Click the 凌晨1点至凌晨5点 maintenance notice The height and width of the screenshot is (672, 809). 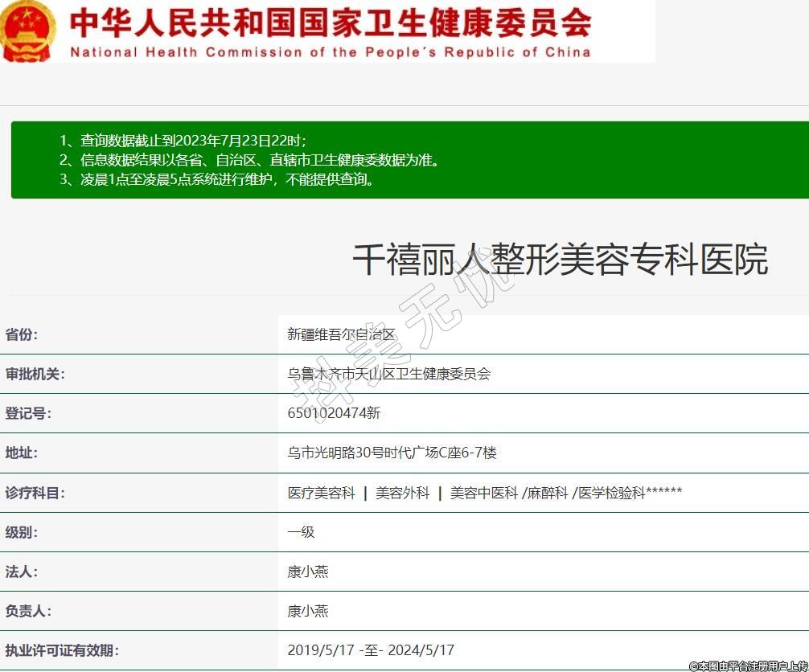(216, 179)
